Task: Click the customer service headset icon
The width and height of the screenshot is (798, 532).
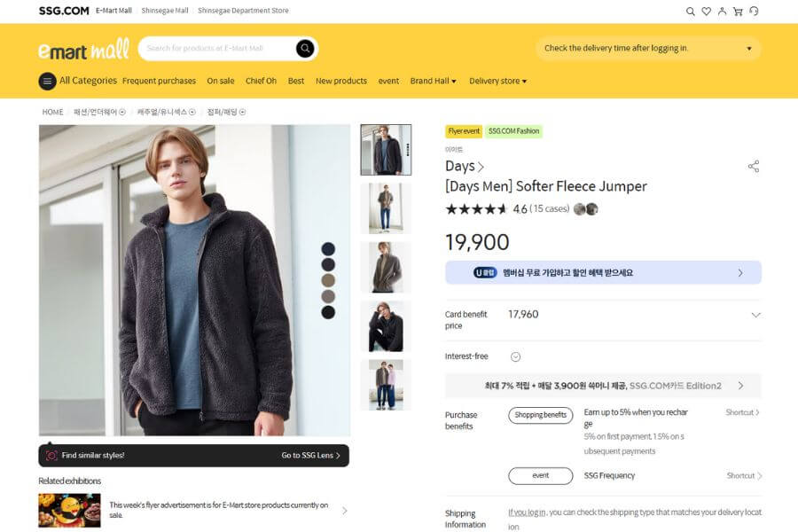Action: (754, 12)
